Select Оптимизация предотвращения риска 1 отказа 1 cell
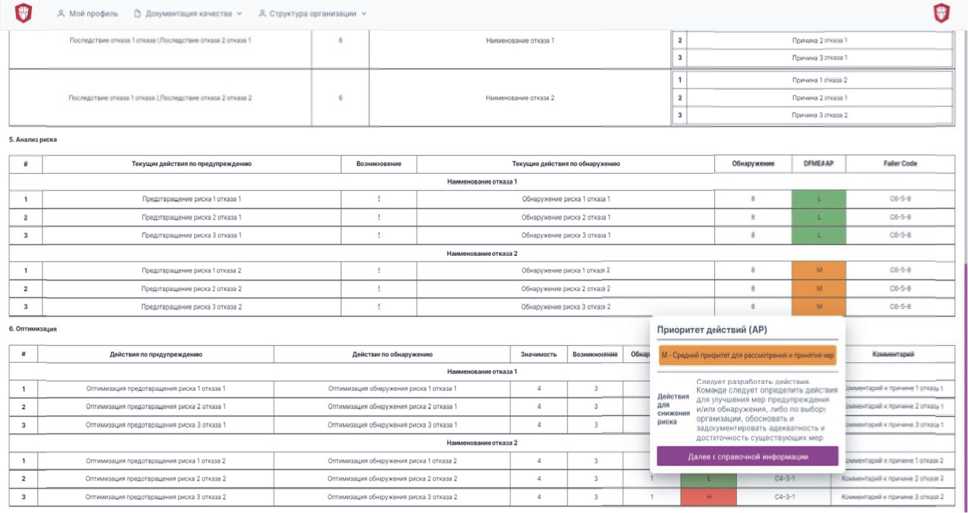This screenshot has width=968, height=513. coord(156,388)
